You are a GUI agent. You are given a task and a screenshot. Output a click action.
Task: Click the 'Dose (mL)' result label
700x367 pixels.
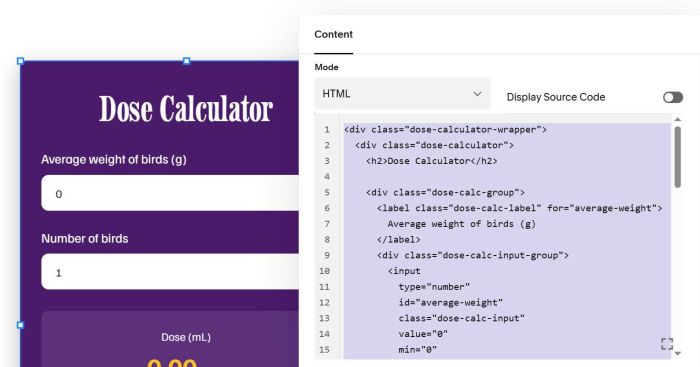186,337
